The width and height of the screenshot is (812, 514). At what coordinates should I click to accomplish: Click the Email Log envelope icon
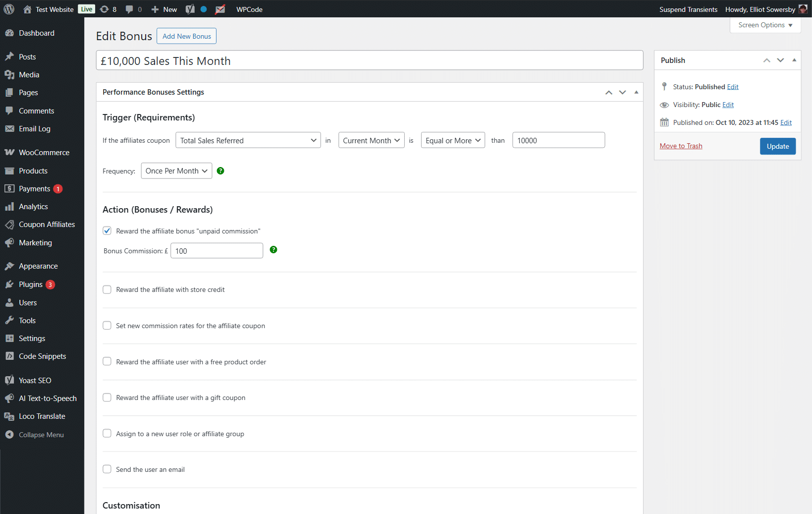(x=9, y=129)
